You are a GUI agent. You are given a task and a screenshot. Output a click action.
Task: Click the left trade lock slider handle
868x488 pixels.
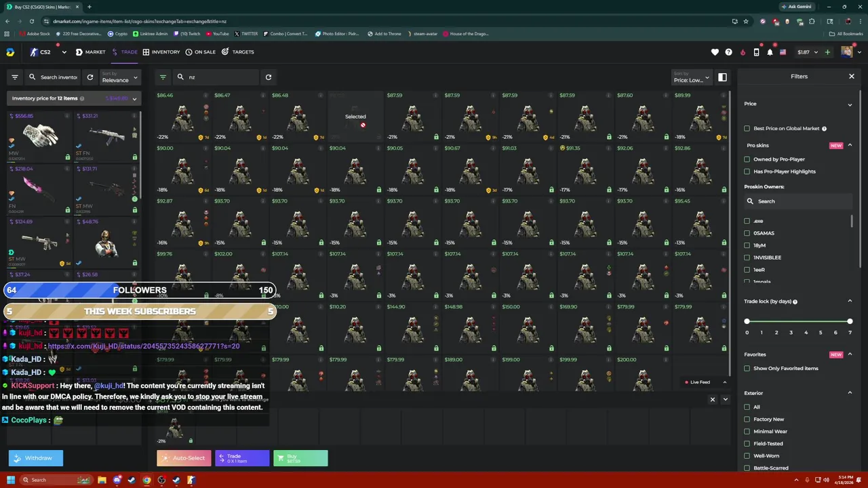point(747,321)
